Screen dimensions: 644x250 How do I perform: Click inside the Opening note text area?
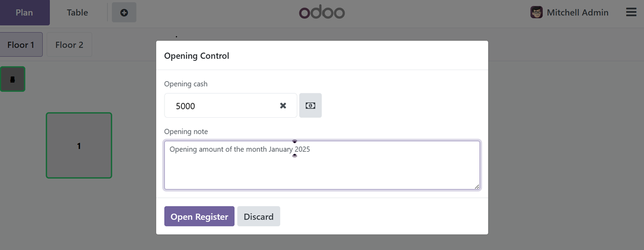click(x=322, y=165)
